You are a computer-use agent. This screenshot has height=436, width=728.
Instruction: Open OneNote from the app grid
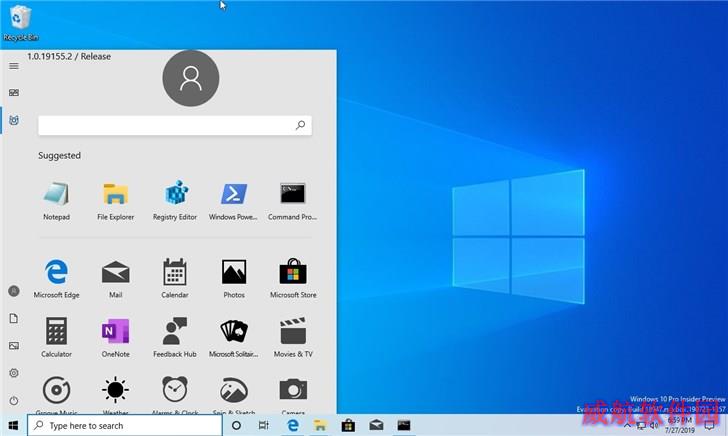click(x=116, y=337)
